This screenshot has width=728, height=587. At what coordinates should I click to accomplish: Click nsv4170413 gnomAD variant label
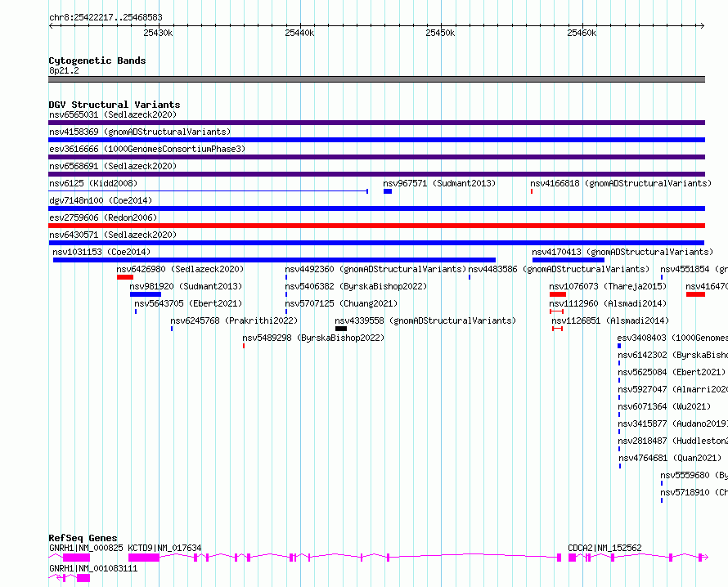622,252
